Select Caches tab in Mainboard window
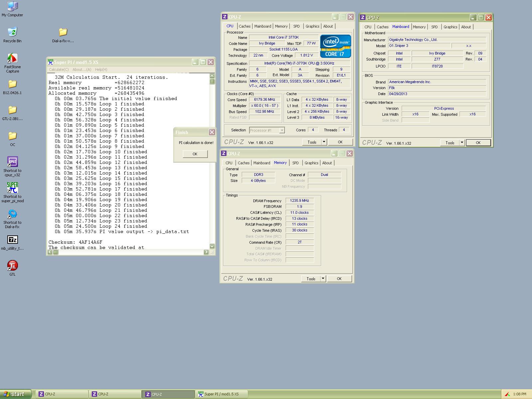 (x=383, y=27)
